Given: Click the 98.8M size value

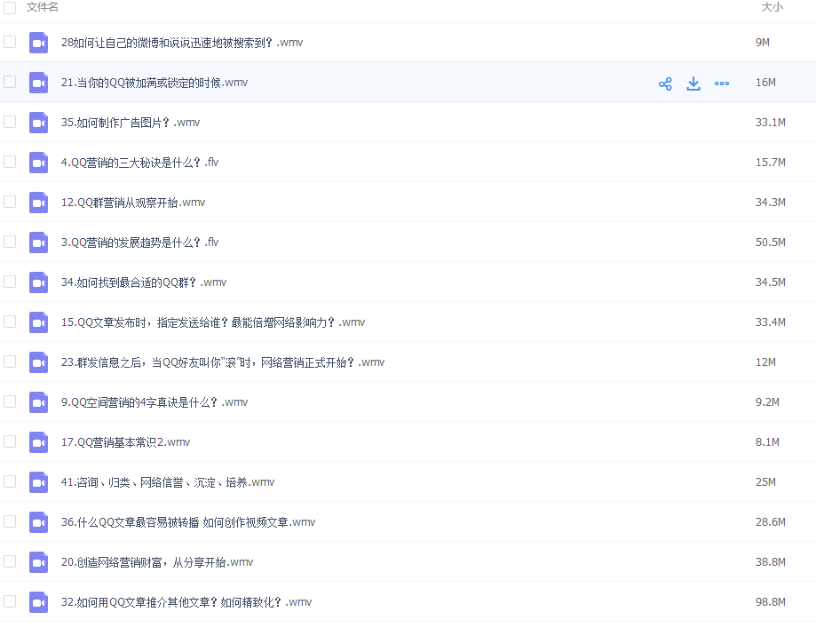Looking at the screenshot, I should click(770, 602).
